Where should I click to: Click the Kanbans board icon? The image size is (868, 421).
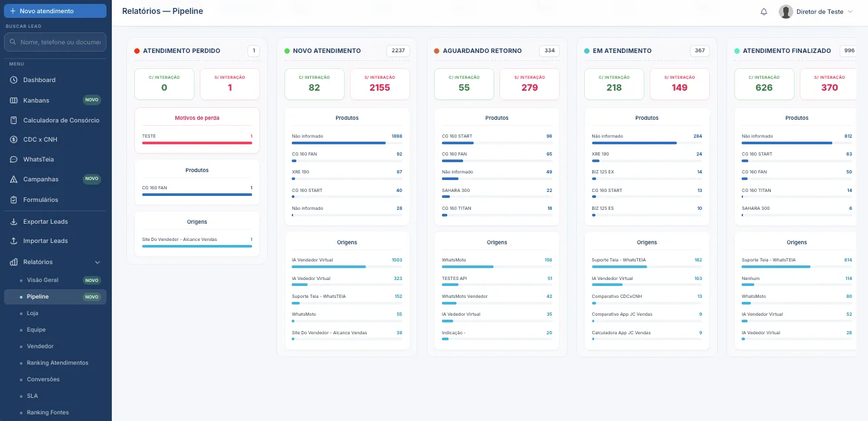[14, 101]
